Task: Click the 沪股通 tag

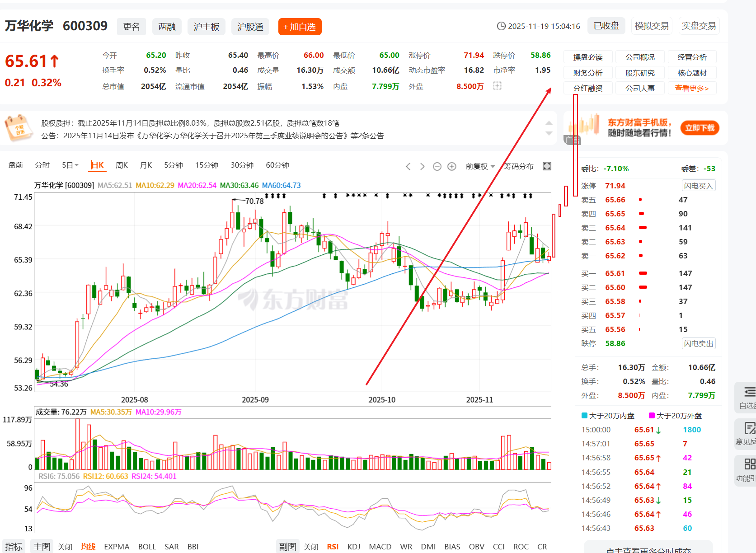Action: (x=250, y=27)
